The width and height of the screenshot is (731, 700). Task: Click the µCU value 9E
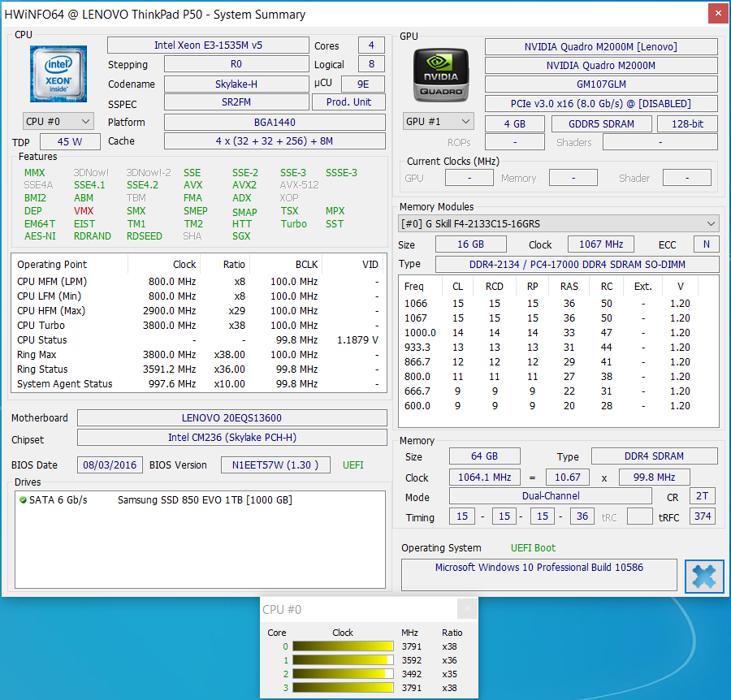coord(363,84)
